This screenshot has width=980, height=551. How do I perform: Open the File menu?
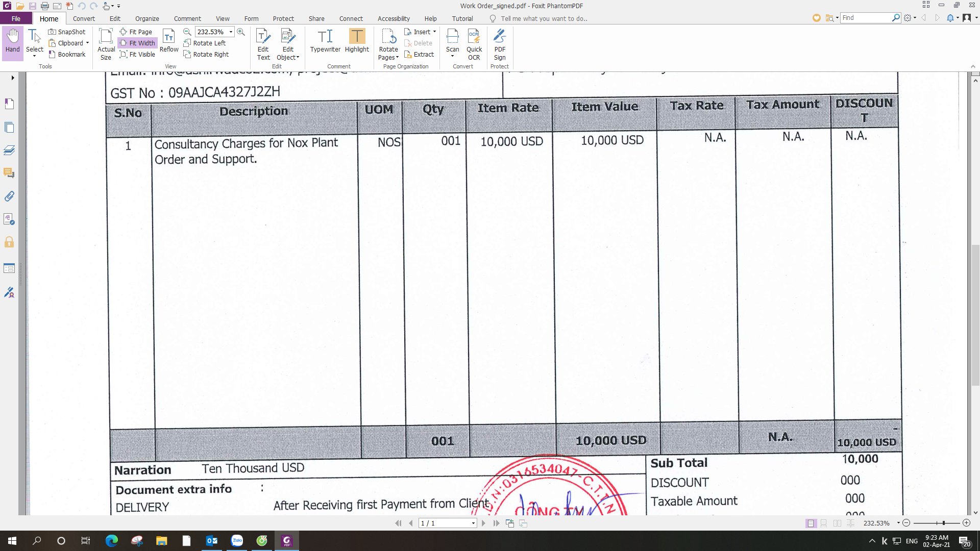click(16, 18)
